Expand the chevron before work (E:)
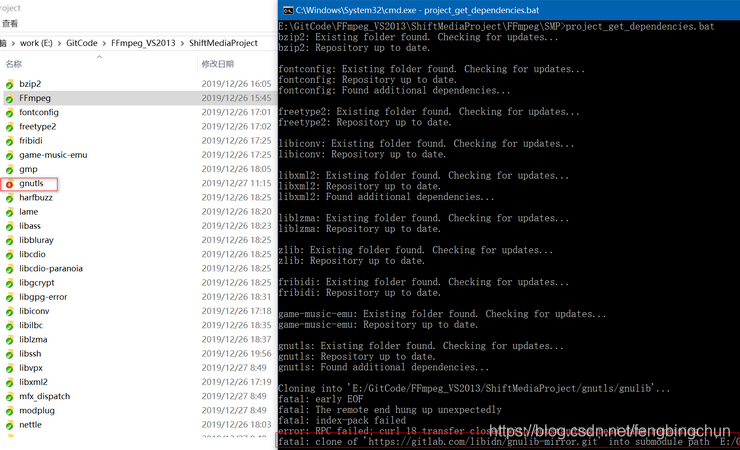 tap(13, 43)
